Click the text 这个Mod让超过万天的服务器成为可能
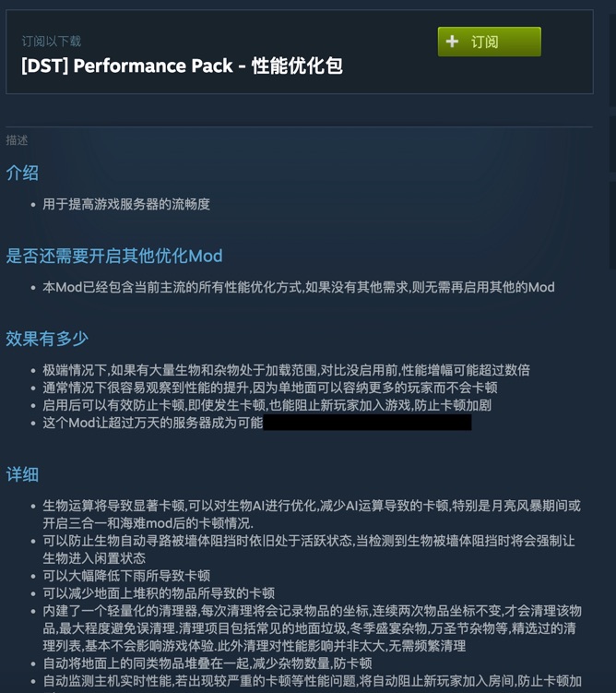Screen dimensions: 616x693 153,423
